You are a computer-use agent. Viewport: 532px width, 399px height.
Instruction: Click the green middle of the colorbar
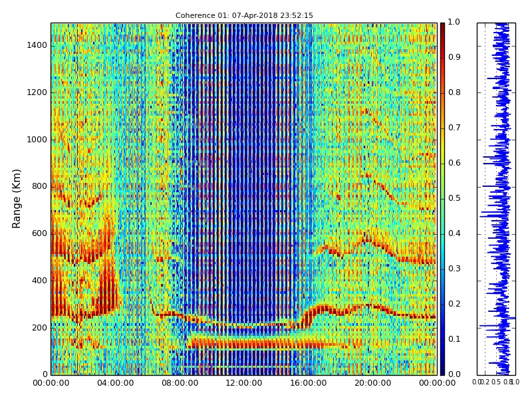point(442,199)
